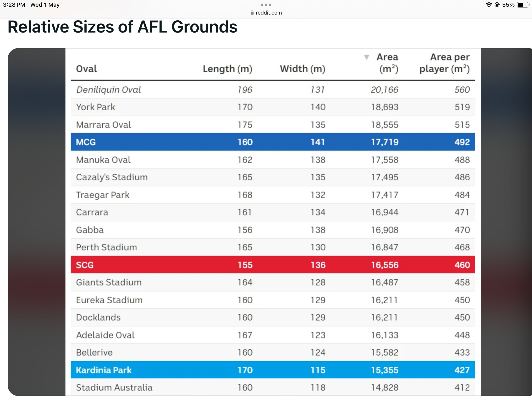The width and height of the screenshot is (532, 399).
Task: Tap the three-dot multitasking menu at top
Action: [266, 5]
